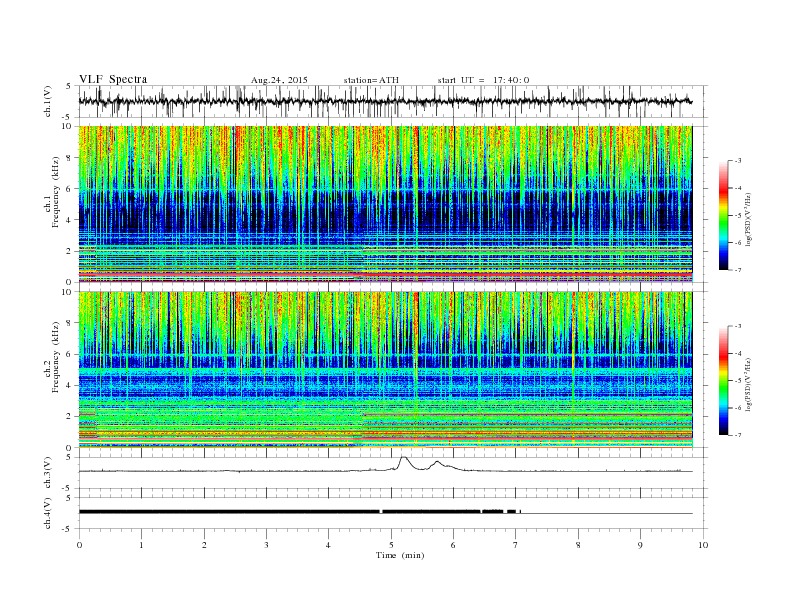Click the "Time (min)" axis label

(x=400, y=555)
